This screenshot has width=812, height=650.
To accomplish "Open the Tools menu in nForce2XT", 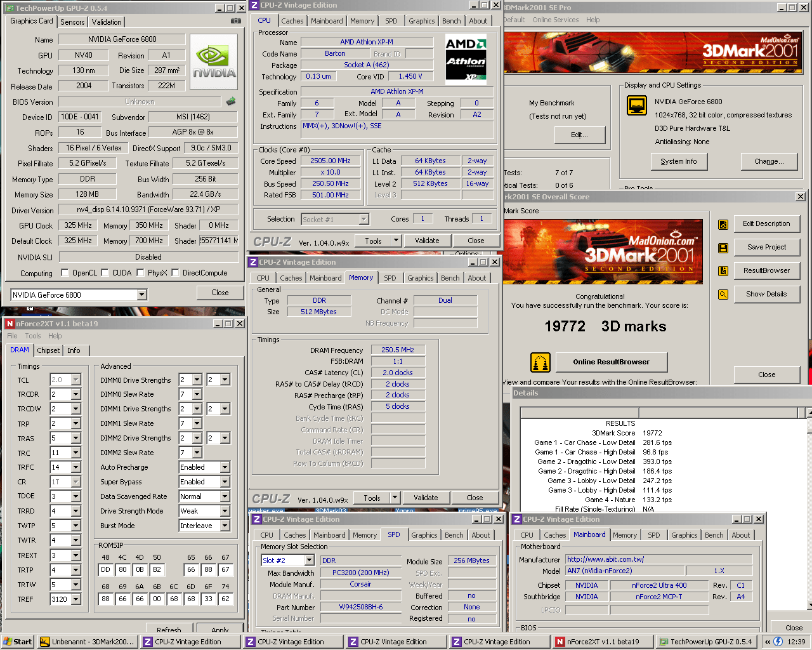I will click(33, 336).
